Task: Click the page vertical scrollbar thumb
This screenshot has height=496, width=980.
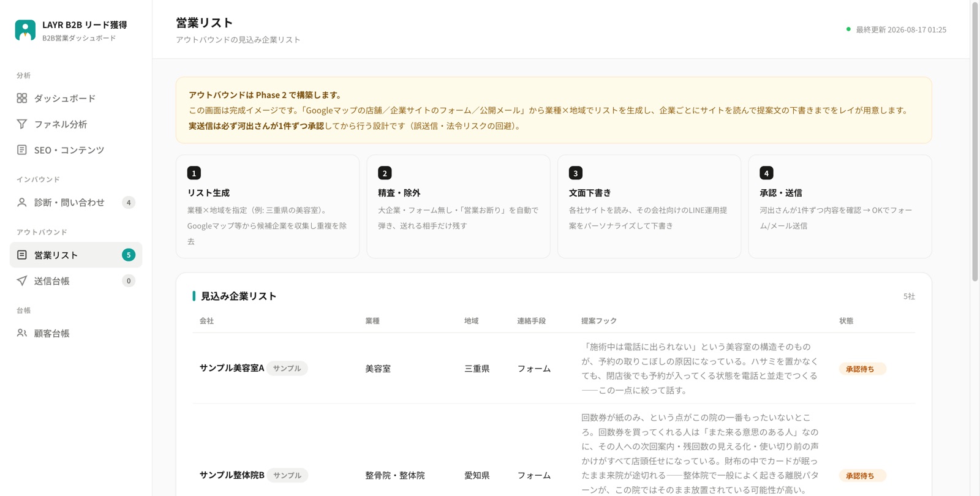Action: point(975,141)
